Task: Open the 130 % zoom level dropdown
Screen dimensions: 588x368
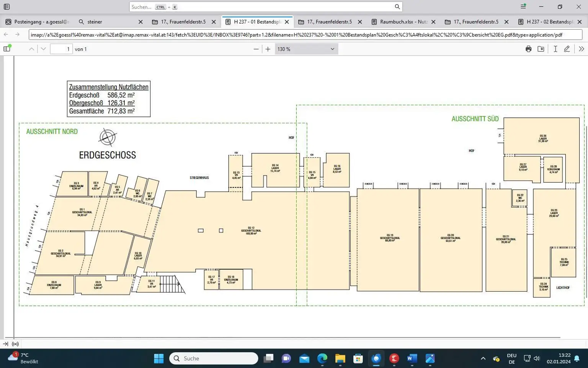Action: pyautogui.click(x=306, y=49)
